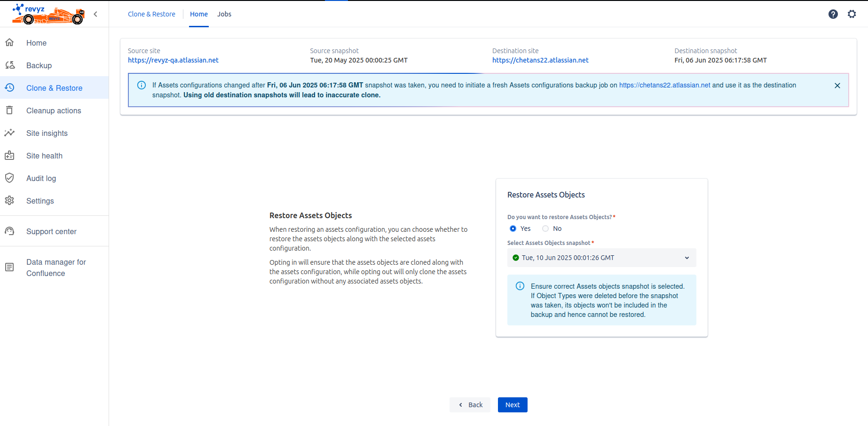Select No for restoring Assets Objects
This screenshot has height=426, width=868.
[x=545, y=229]
